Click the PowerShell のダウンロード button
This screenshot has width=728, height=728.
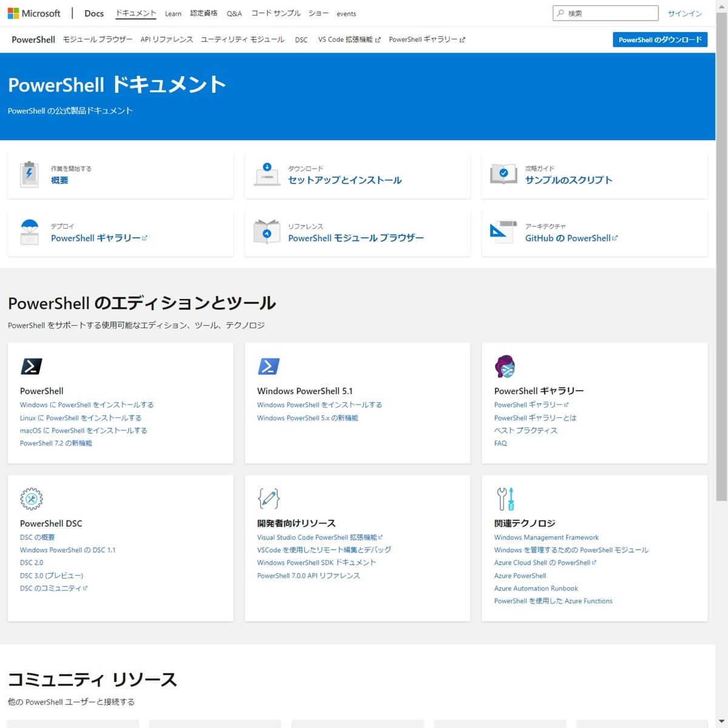pos(660,39)
